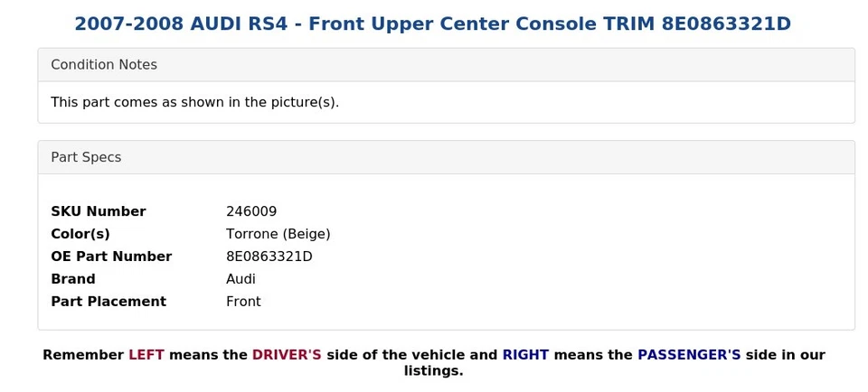Screen dimensions: 868x392
Task: Click the Front placement value
Action: click(x=243, y=302)
